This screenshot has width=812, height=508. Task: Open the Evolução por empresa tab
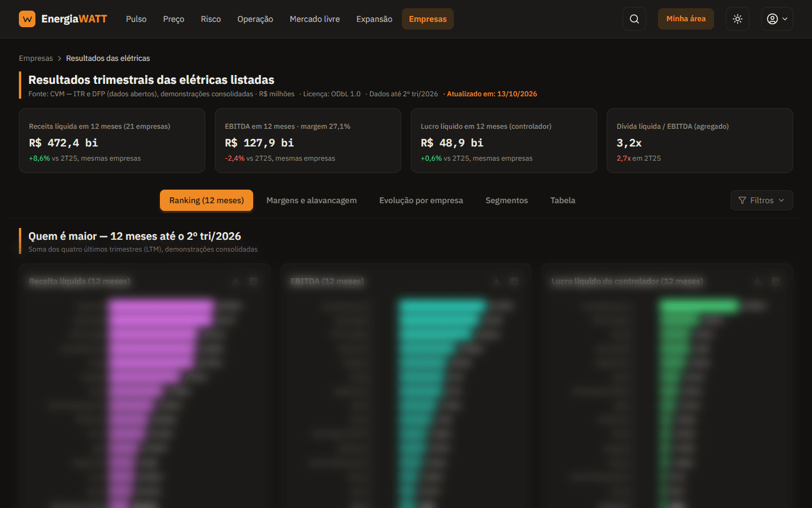point(421,200)
